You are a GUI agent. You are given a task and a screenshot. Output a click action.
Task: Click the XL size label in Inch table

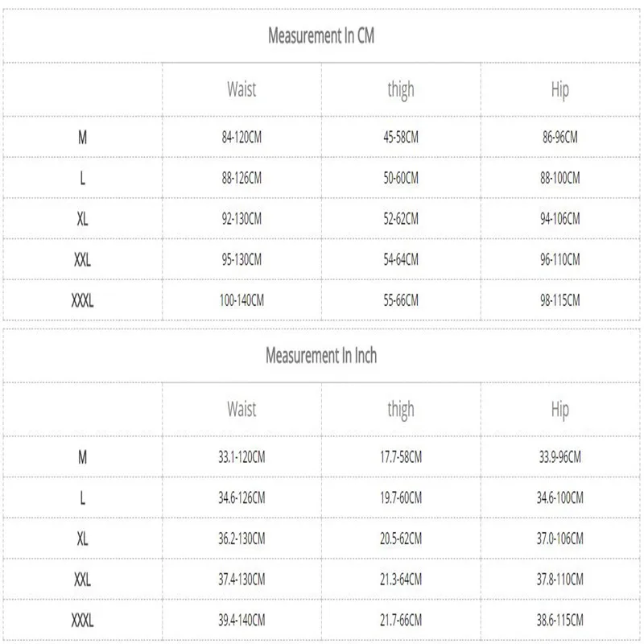(83, 539)
